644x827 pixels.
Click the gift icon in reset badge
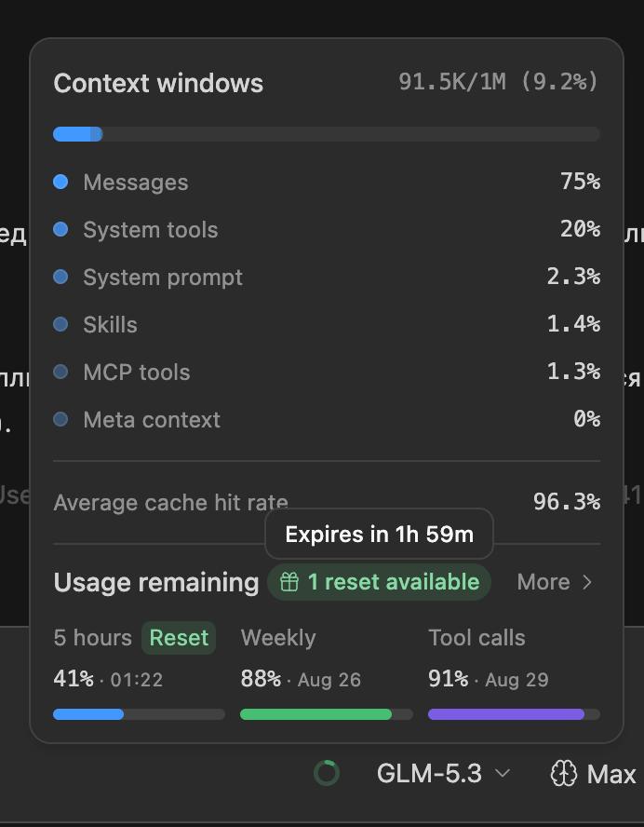coord(288,582)
